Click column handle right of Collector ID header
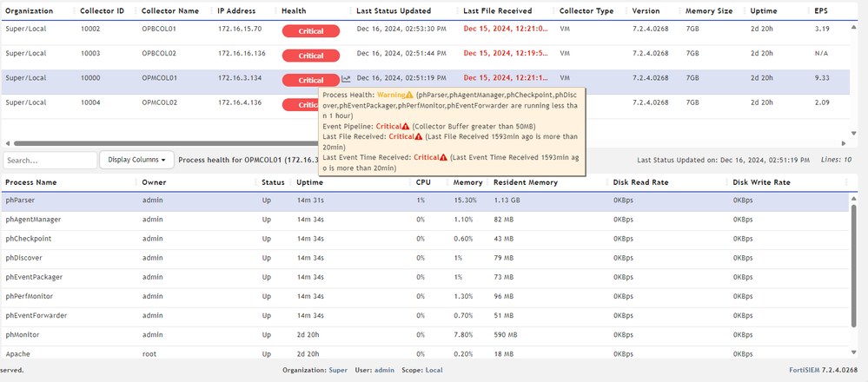 pyautogui.click(x=135, y=11)
